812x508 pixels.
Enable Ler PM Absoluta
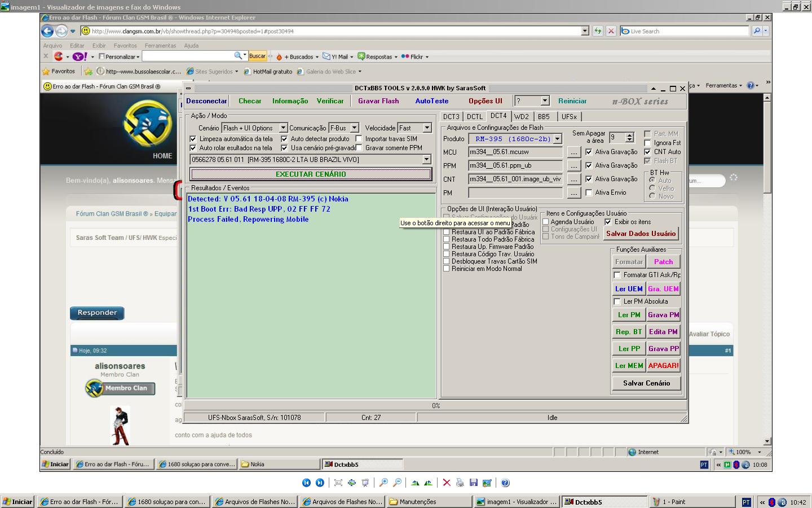pos(617,301)
